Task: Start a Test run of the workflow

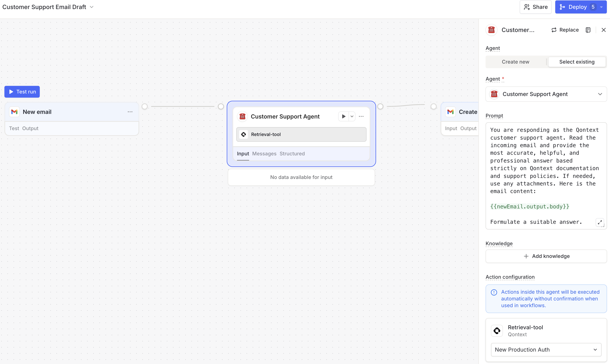Action: coord(22,92)
